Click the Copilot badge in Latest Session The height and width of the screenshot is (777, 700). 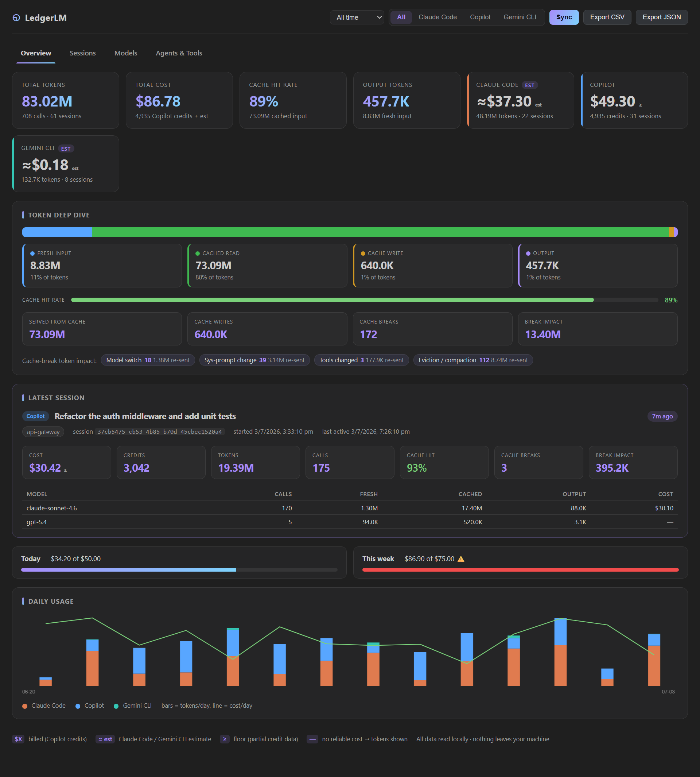pyautogui.click(x=36, y=416)
